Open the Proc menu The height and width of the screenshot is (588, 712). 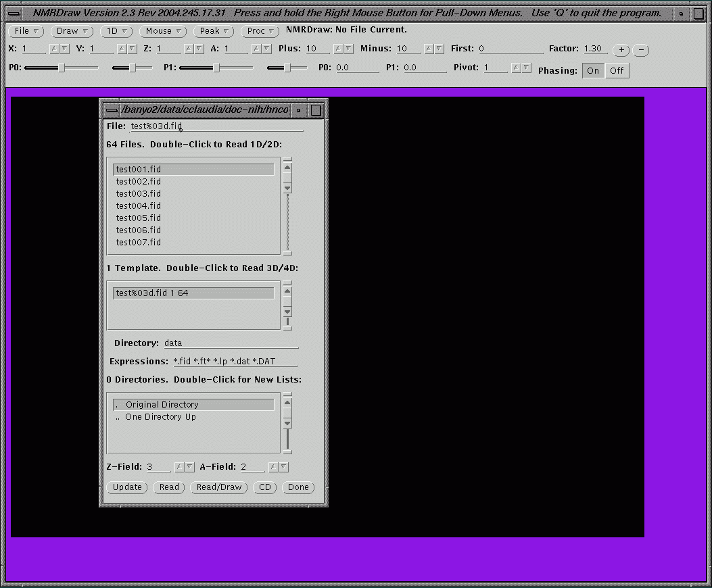[260, 31]
